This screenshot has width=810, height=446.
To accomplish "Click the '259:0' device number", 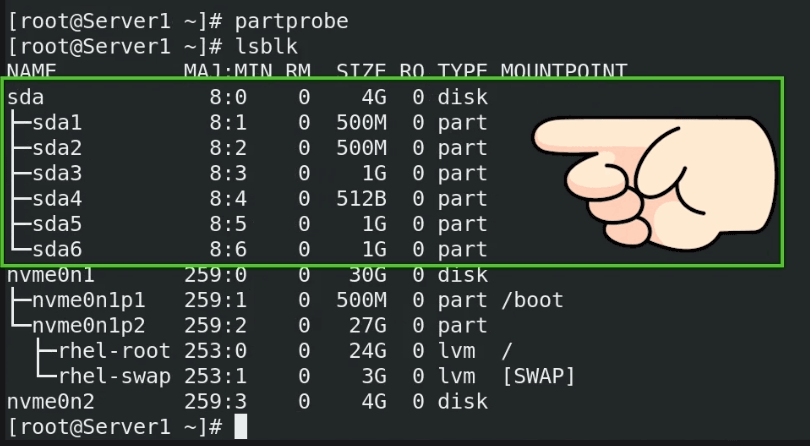I will 215,274.
